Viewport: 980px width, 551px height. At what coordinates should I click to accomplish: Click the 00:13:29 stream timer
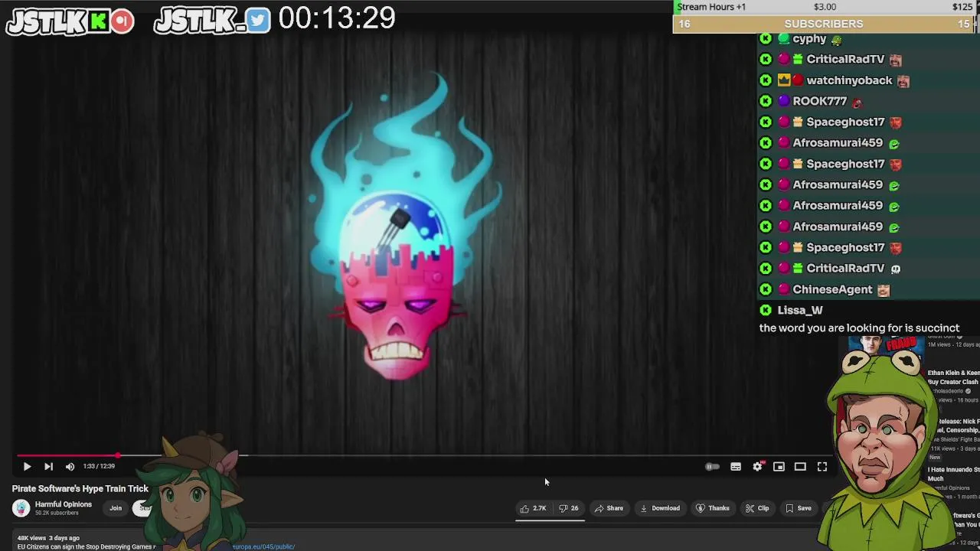coord(337,18)
